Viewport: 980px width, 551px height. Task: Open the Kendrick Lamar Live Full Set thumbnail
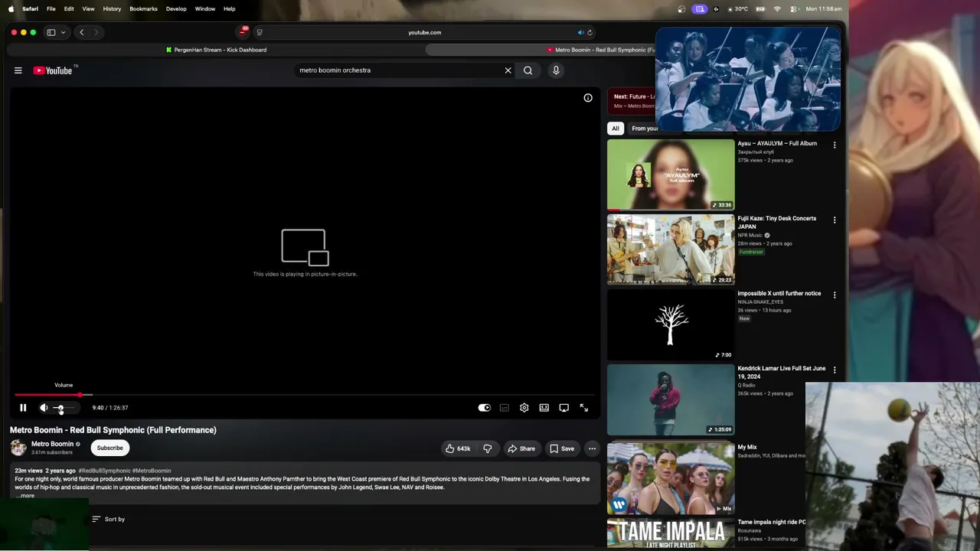coord(671,399)
